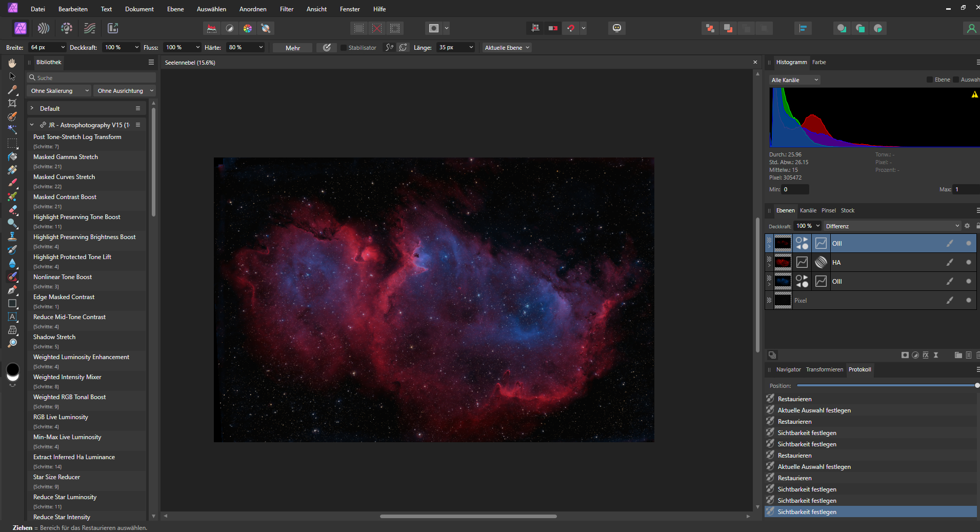Select the Erase Brush tool

point(12,210)
